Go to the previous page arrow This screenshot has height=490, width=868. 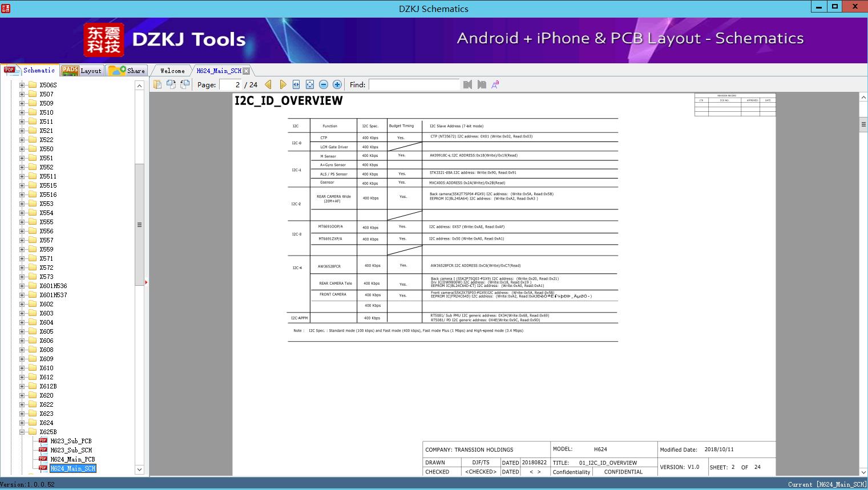[x=268, y=84]
